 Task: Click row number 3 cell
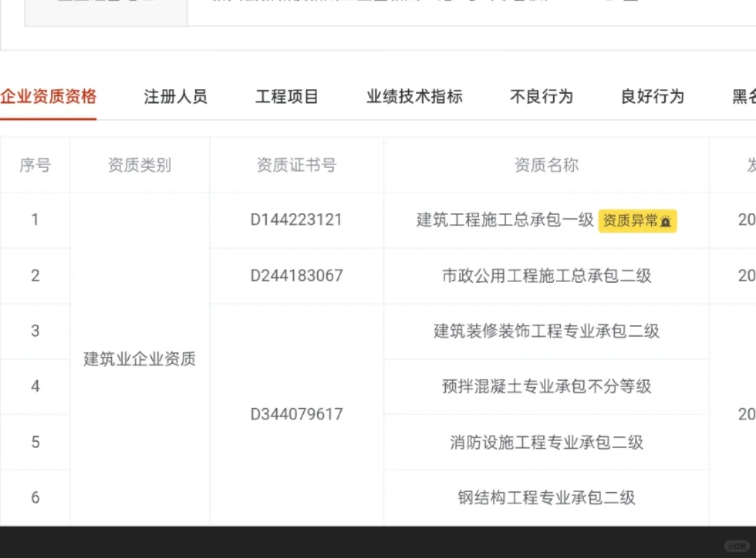tap(35, 331)
